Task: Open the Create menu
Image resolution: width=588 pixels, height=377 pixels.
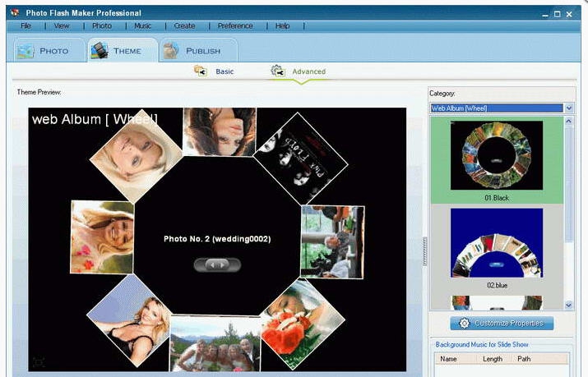Action: tap(184, 25)
